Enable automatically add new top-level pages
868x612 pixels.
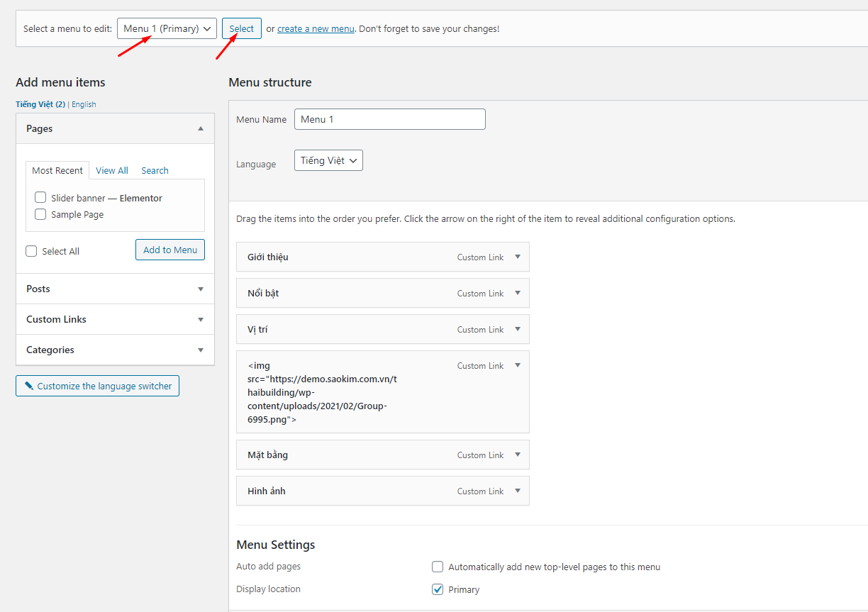(x=438, y=567)
